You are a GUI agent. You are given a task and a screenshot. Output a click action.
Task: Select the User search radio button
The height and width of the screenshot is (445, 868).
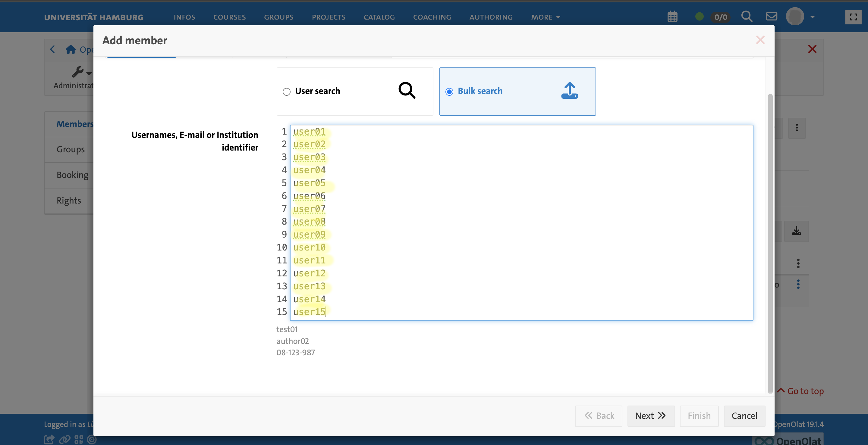[286, 92]
